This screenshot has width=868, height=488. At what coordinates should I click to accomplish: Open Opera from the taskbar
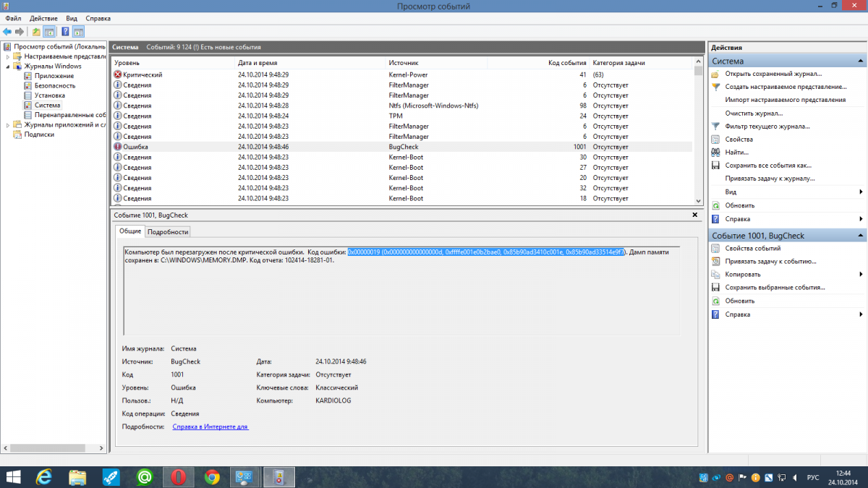point(178,476)
